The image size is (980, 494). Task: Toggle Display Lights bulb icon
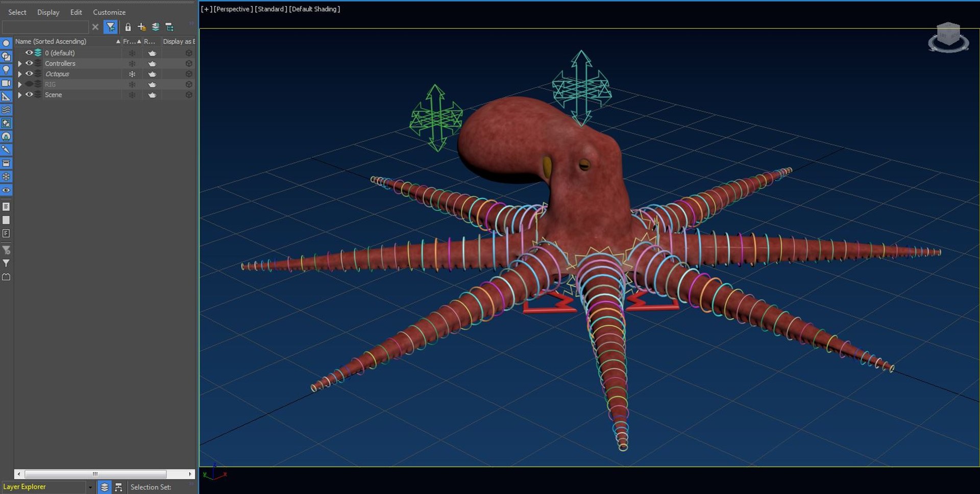point(6,70)
